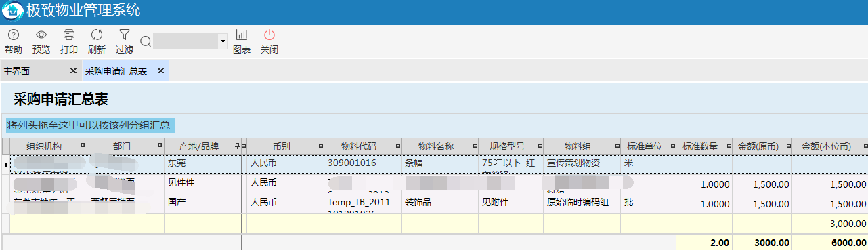This screenshot has height=250, width=868.
Task: Pin the 组织机构 column header
Action: 83,146
